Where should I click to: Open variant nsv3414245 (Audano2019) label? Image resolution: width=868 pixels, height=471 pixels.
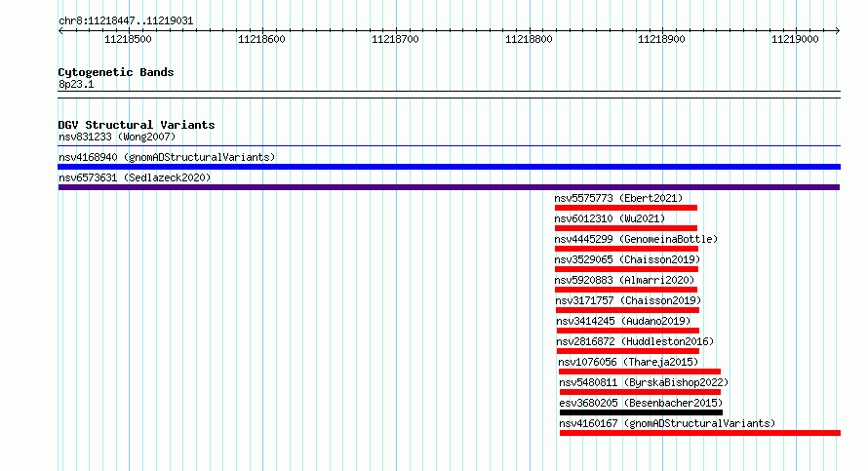[623, 321]
